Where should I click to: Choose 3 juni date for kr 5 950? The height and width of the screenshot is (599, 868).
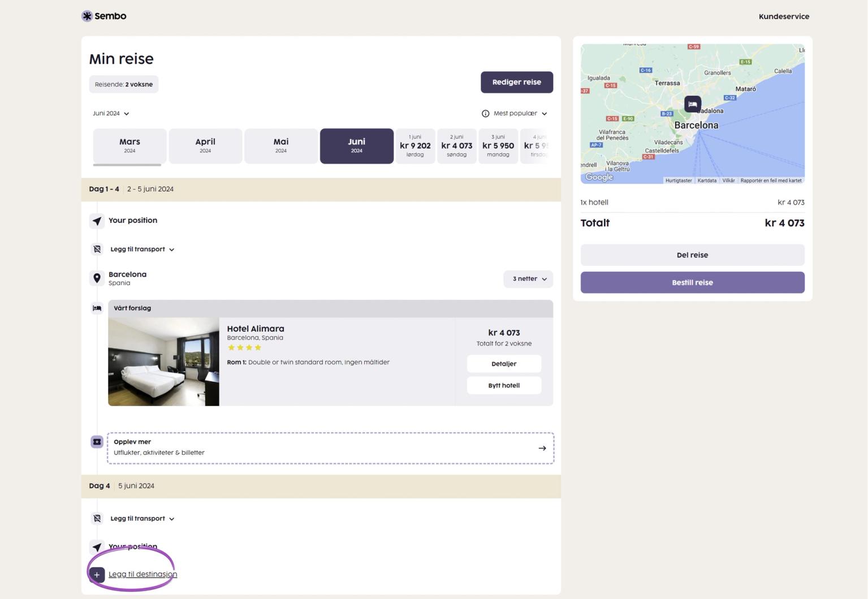[x=498, y=146]
